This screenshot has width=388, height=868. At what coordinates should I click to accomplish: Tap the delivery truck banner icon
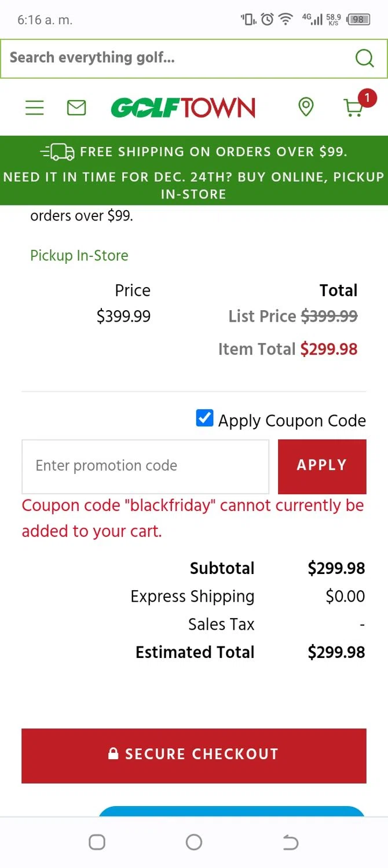tap(57, 152)
